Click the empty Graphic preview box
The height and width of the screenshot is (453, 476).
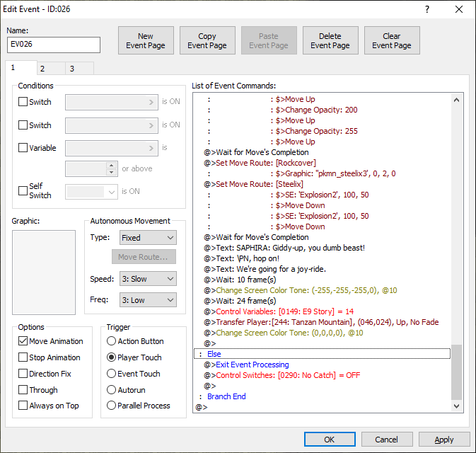pyautogui.click(x=44, y=272)
